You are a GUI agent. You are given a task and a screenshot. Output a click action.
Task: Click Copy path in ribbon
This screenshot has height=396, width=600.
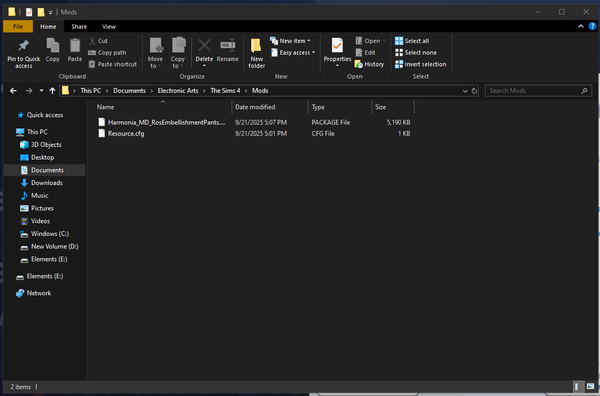(x=107, y=52)
